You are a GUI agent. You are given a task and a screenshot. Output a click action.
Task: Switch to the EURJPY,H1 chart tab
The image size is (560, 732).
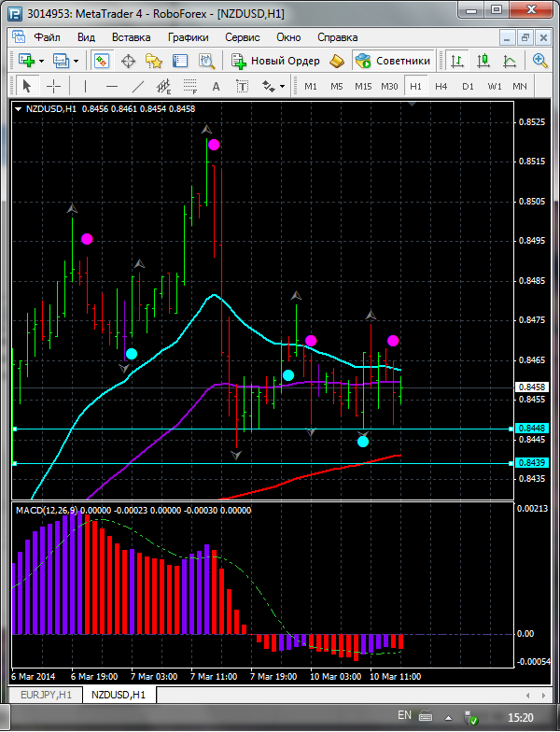pyautogui.click(x=47, y=695)
